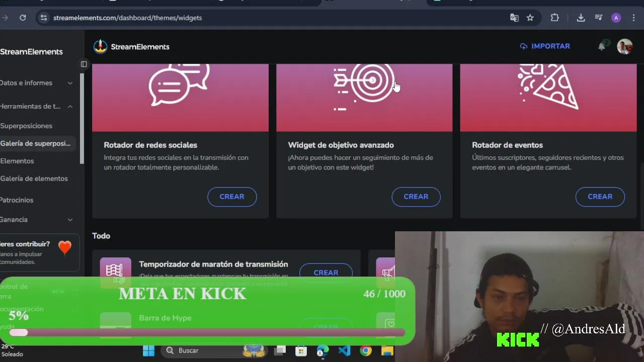Open Google Chrome from the taskbar

coord(366,350)
